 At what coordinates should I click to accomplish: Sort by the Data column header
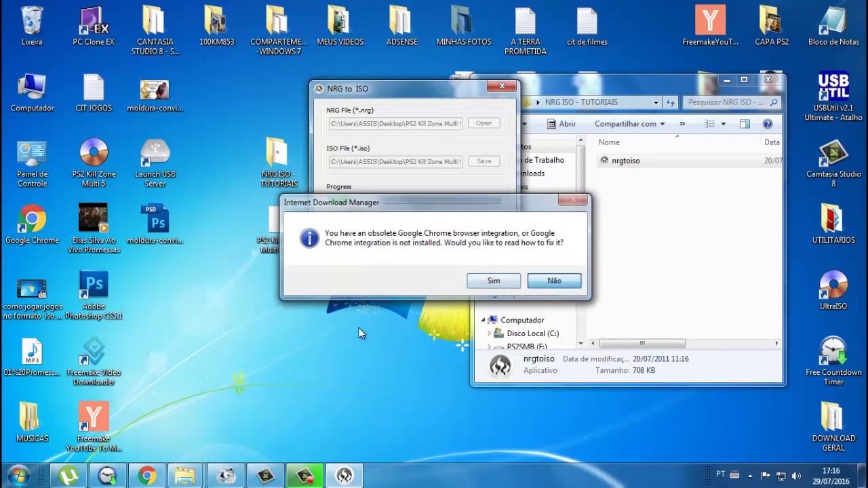pos(772,142)
